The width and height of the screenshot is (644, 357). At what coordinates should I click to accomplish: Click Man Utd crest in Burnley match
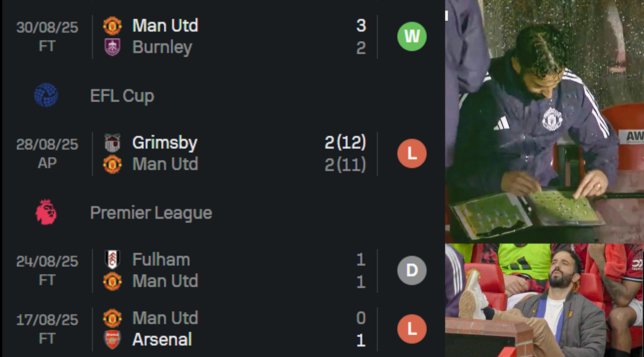pyautogui.click(x=112, y=25)
